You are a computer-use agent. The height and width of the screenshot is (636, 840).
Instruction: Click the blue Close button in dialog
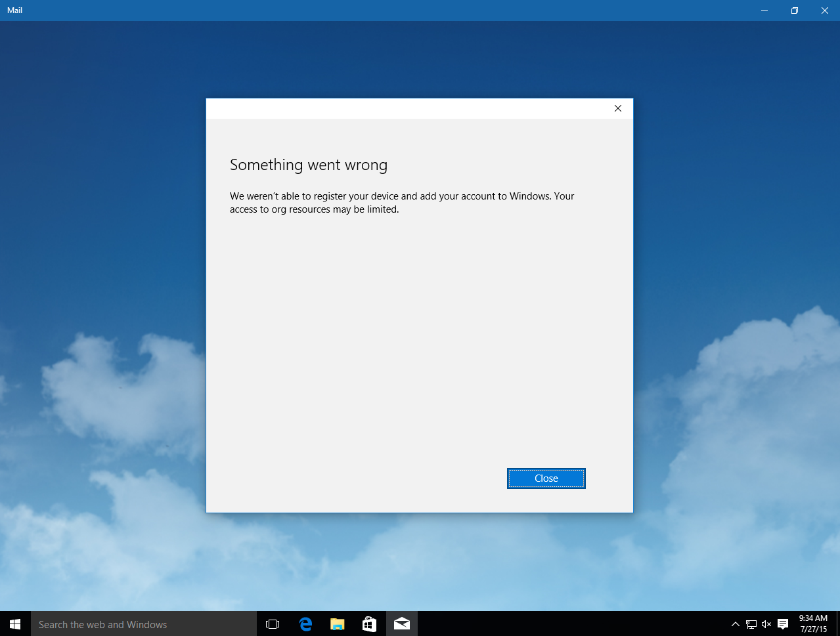coord(546,478)
